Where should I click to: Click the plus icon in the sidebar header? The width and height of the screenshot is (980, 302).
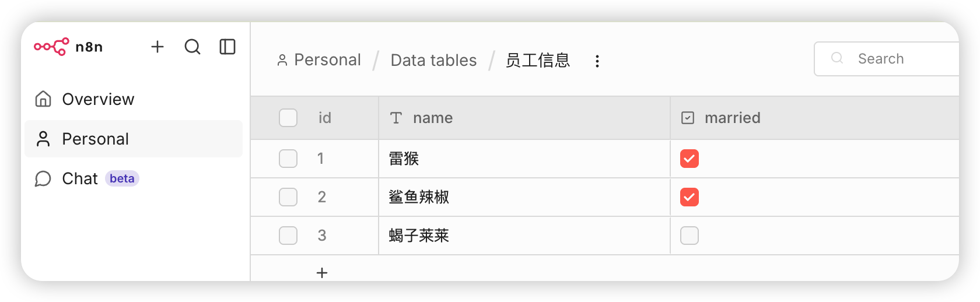157,47
